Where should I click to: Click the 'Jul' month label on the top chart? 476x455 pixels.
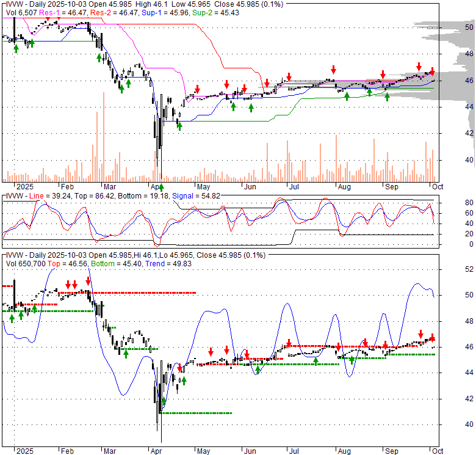pyautogui.click(x=294, y=187)
